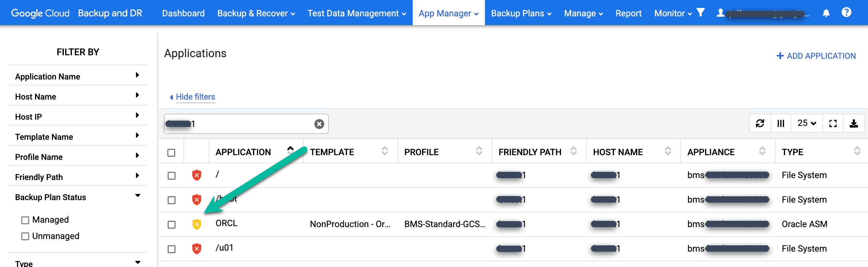868x267 pixels.
Task: Click the Hide filters link
Action: tap(195, 97)
